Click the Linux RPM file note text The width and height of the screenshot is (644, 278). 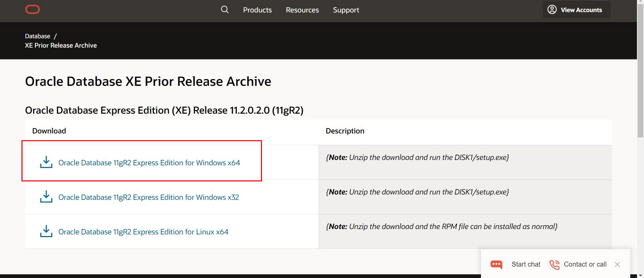(441, 226)
